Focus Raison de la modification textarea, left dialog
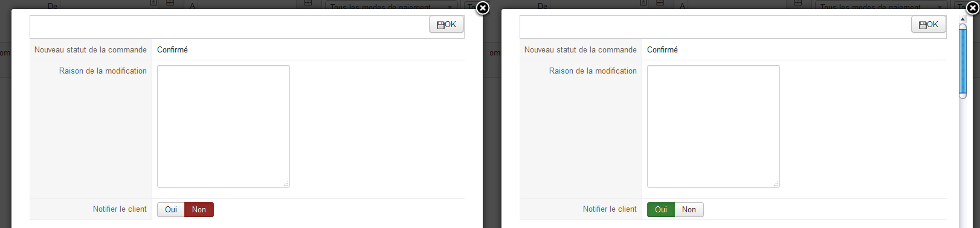 [224, 127]
